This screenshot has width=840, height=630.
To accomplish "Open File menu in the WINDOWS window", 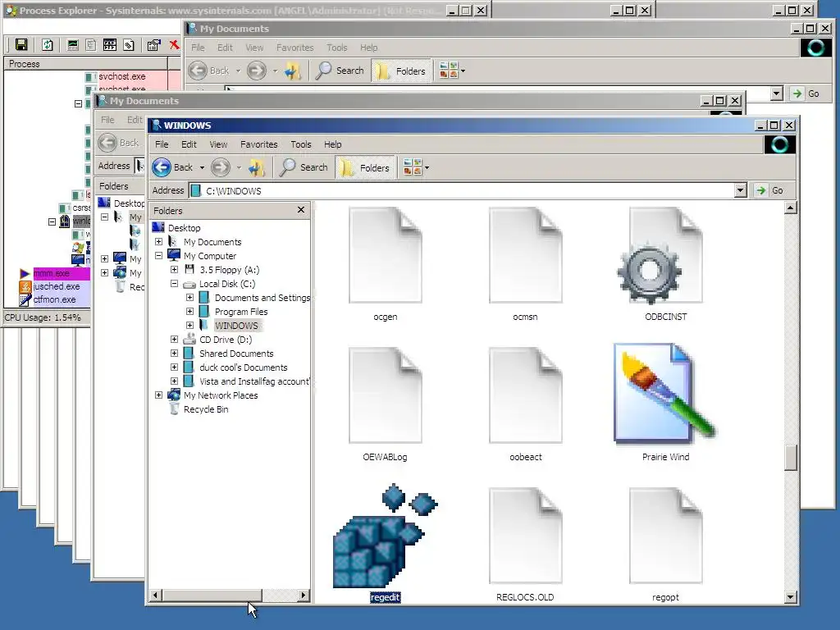I will click(x=162, y=144).
